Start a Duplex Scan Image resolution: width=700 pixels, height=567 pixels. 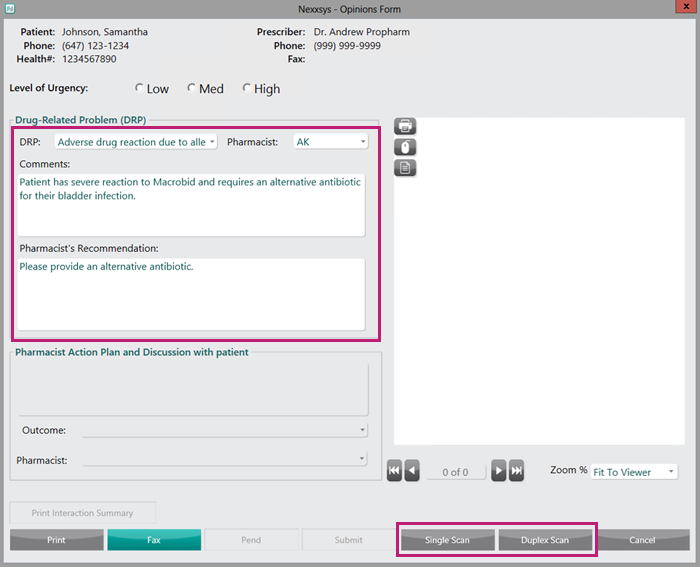tap(545, 540)
